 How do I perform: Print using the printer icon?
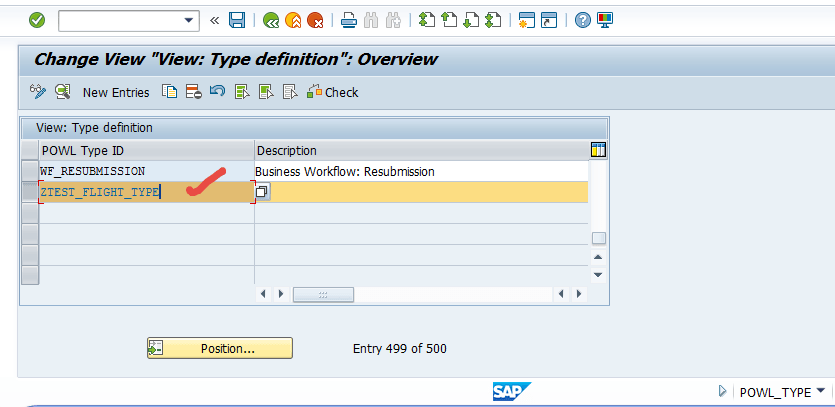(x=348, y=20)
